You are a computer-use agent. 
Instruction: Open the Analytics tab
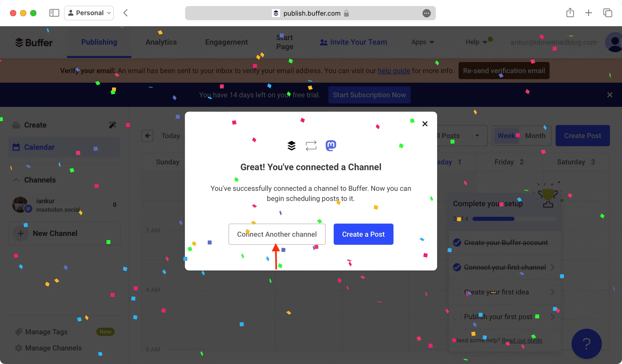(x=161, y=42)
